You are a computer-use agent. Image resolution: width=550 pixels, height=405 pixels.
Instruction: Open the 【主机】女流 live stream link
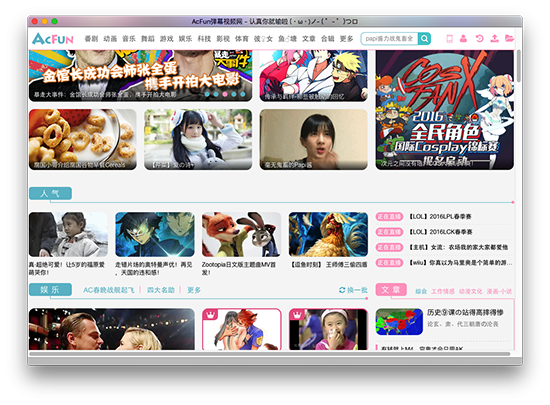458,247
